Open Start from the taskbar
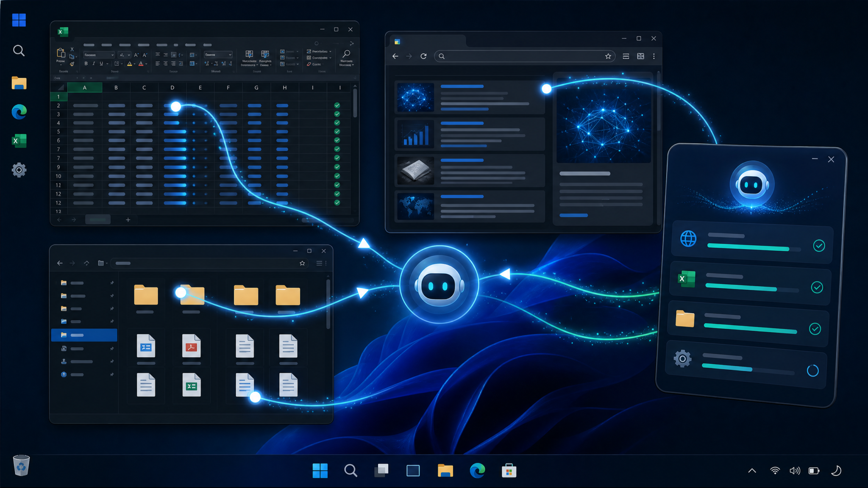Screen dimensions: 868x488 [320, 470]
